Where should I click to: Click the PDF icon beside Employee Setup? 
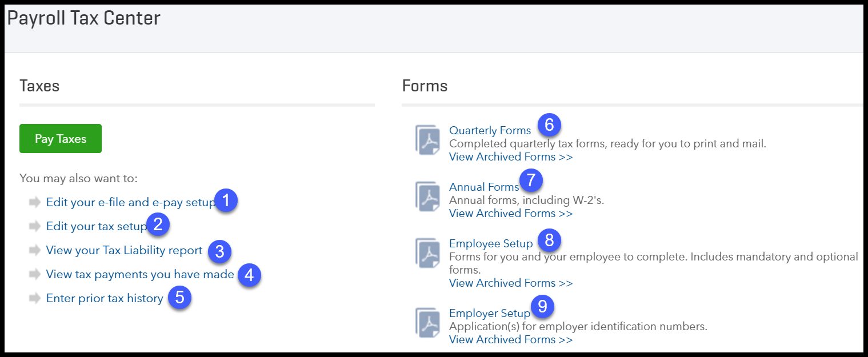tap(427, 254)
